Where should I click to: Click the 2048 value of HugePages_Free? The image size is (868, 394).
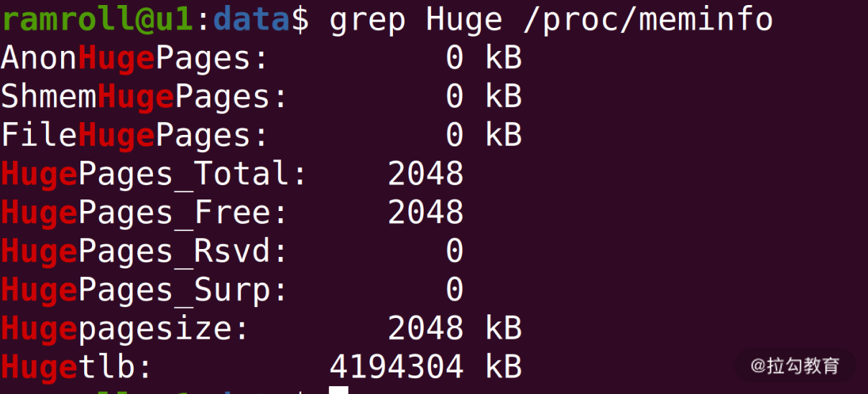point(425,213)
